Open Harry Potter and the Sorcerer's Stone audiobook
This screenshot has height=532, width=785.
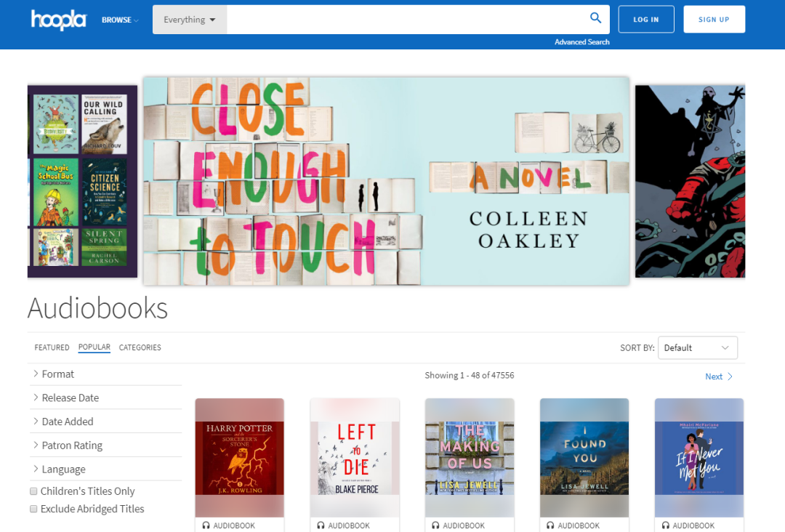239,458
